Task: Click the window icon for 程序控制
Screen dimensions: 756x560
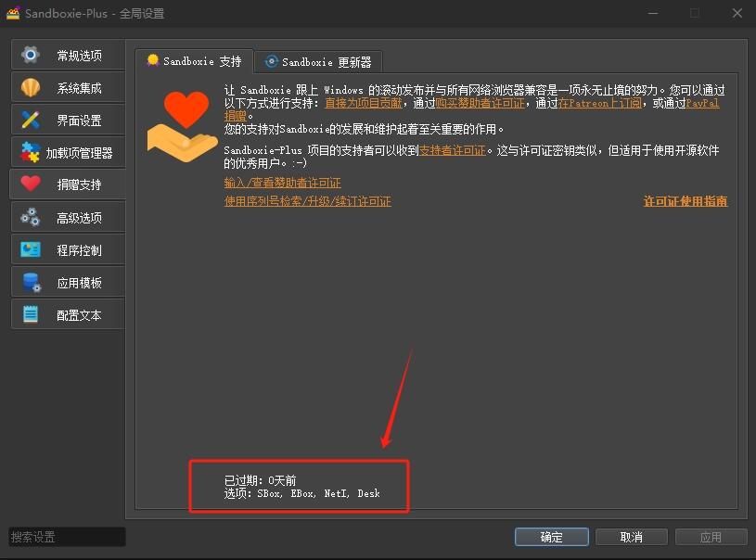Action: pyautogui.click(x=31, y=249)
